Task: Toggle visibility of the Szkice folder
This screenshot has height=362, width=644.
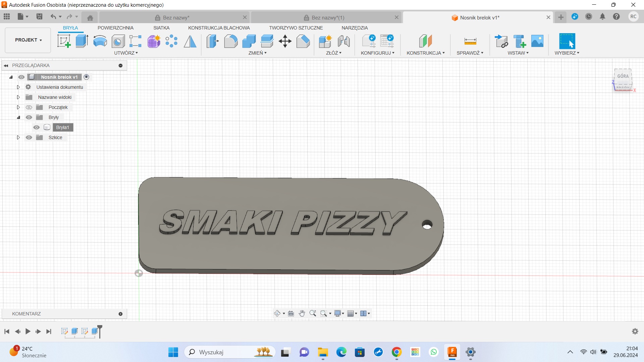Action: [x=29, y=137]
